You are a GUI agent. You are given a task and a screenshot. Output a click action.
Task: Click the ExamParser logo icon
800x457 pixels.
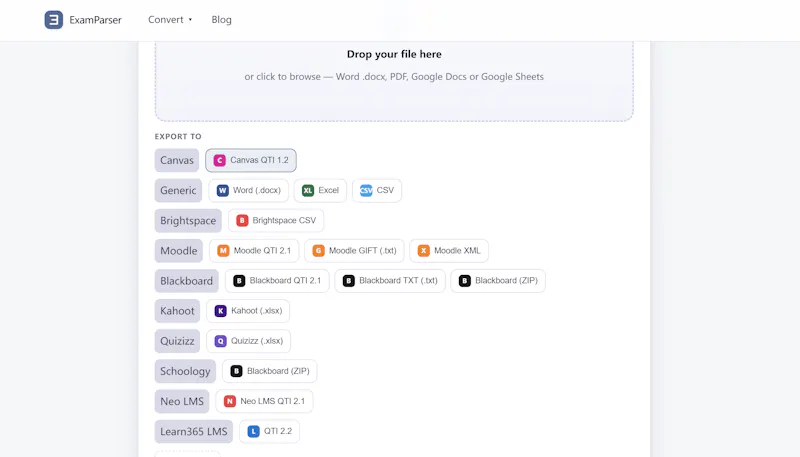pyautogui.click(x=54, y=20)
